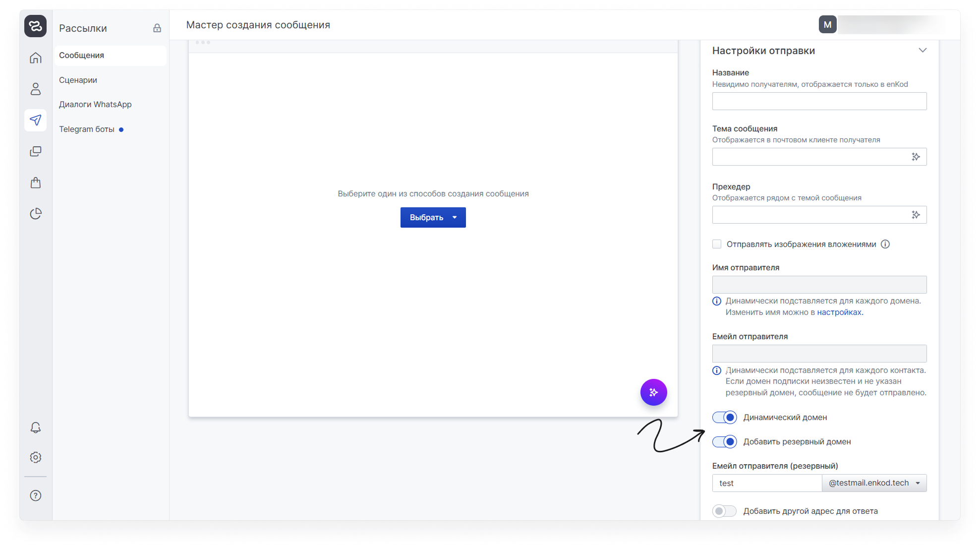980x550 pixels.
Task: Turn off Добавить резервный домен toggle
Action: 724,442
